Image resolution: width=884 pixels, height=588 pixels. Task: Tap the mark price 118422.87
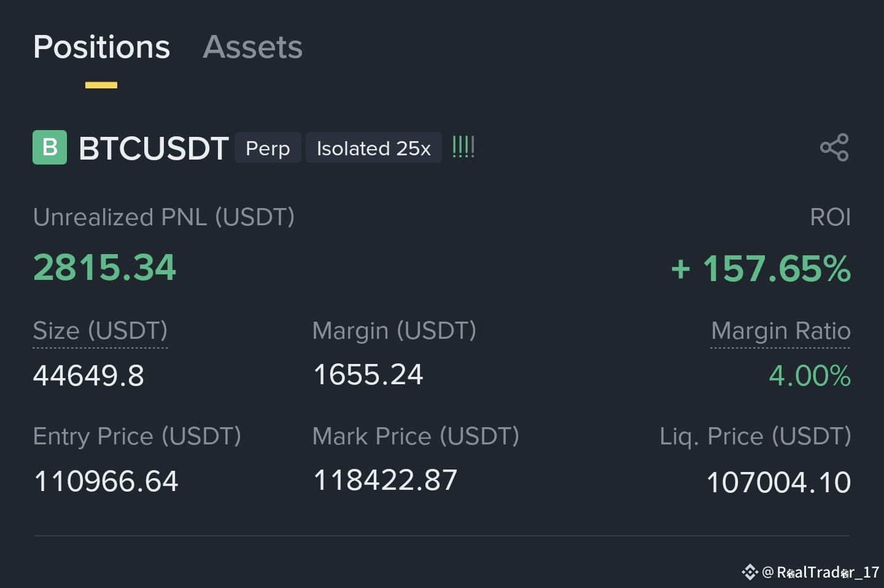tap(385, 480)
